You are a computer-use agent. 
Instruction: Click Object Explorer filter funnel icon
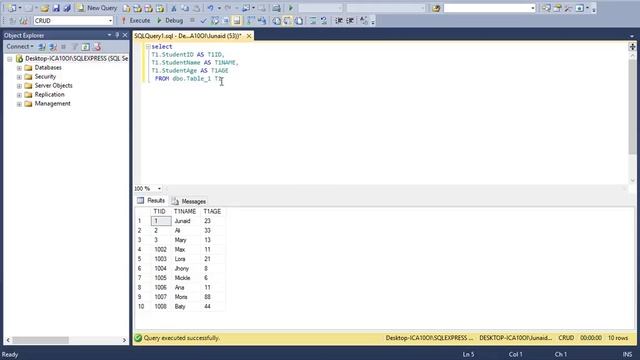75,47
